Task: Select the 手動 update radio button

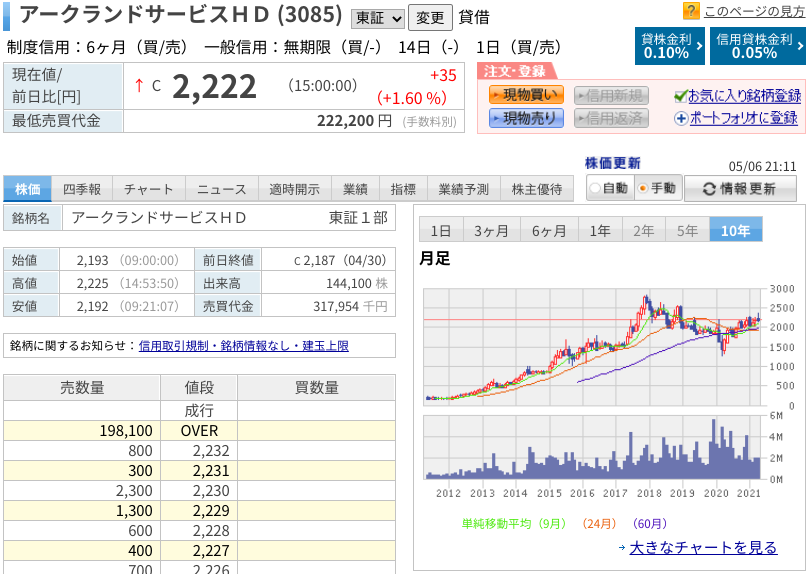Action: 643,188
